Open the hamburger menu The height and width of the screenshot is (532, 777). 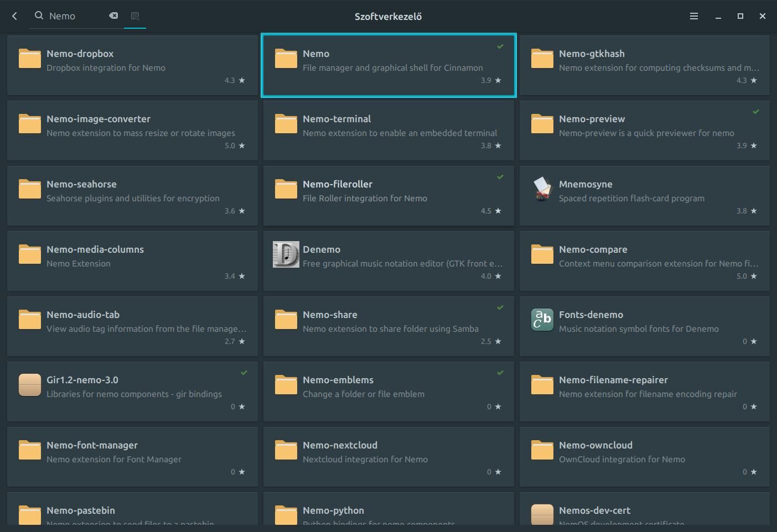click(694, 16)
